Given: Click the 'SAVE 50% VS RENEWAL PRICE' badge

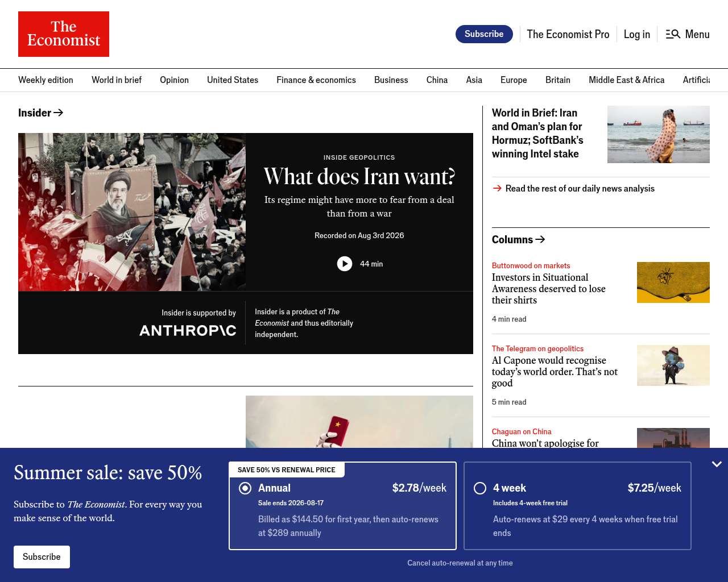Looking at the screenshot, I should pos(287,470).
